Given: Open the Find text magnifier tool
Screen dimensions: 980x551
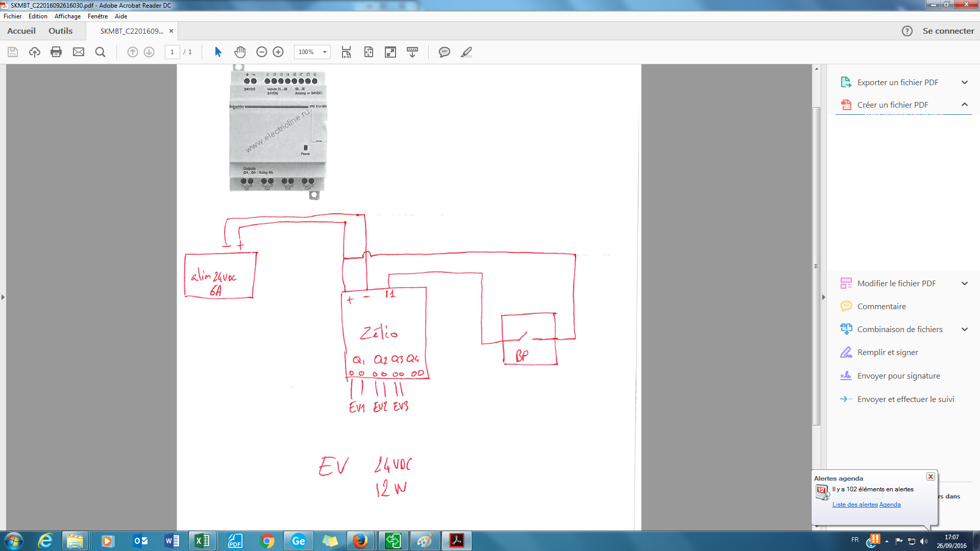Looking at the screenshot, I should coord(101,52).
